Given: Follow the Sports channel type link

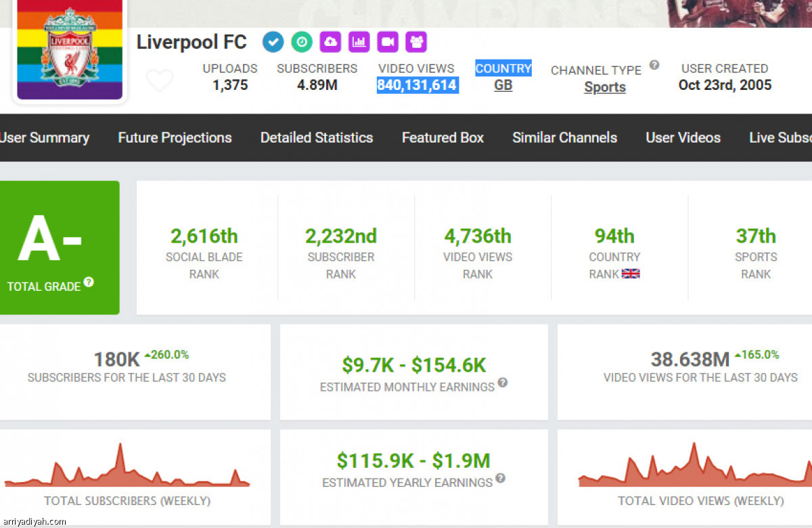Looking at the screenshot, I should click(x=605, y=87).
